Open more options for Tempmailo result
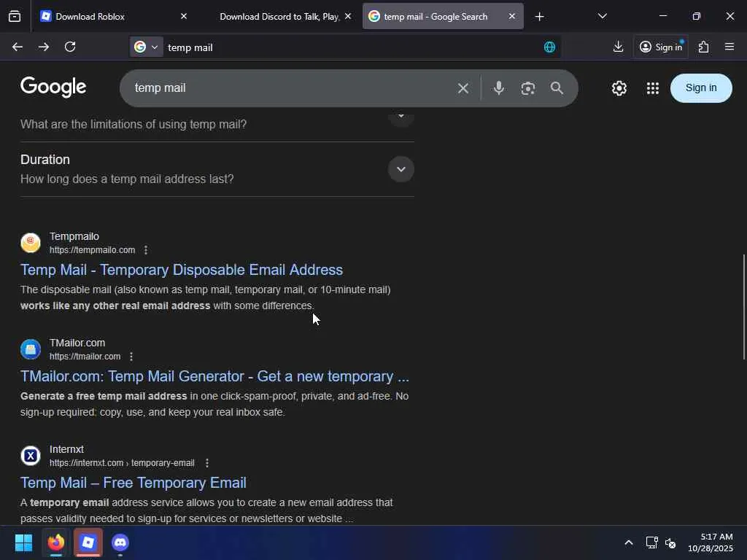This screenshot has width=747, height=560. coord(146,250)
